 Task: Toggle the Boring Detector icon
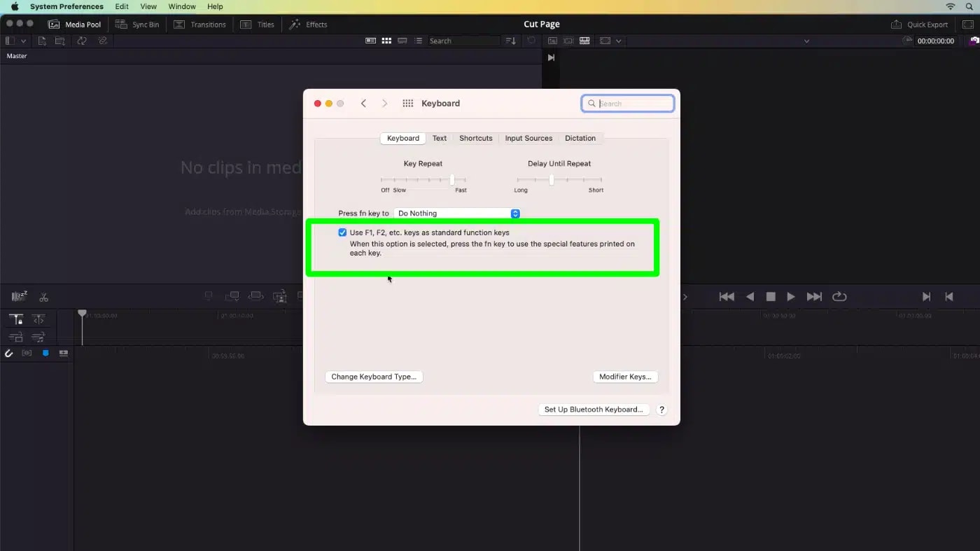(x=18, y=295)
